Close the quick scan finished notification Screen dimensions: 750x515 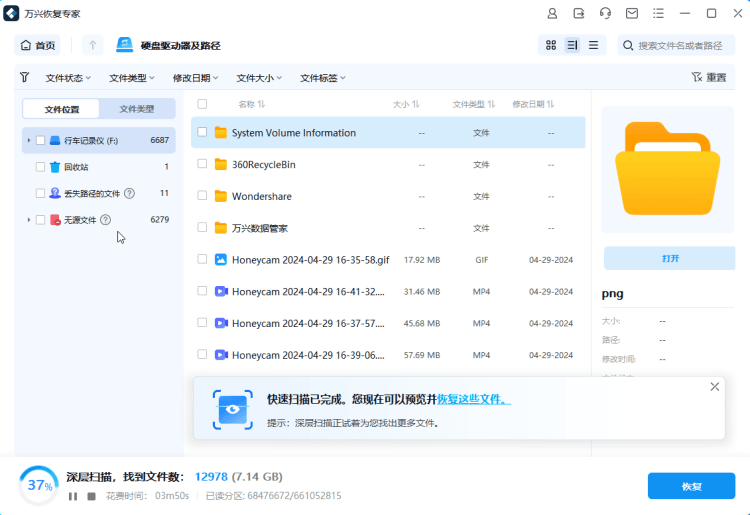point(715,386)
